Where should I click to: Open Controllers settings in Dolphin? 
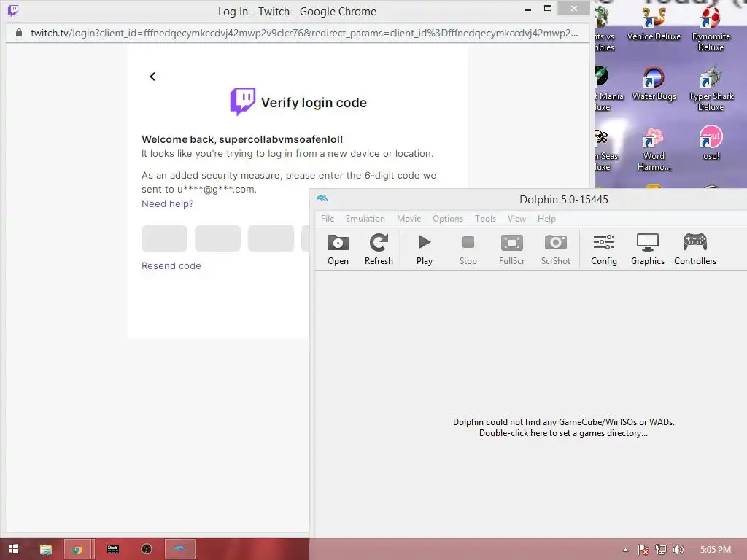click(695, 249)
